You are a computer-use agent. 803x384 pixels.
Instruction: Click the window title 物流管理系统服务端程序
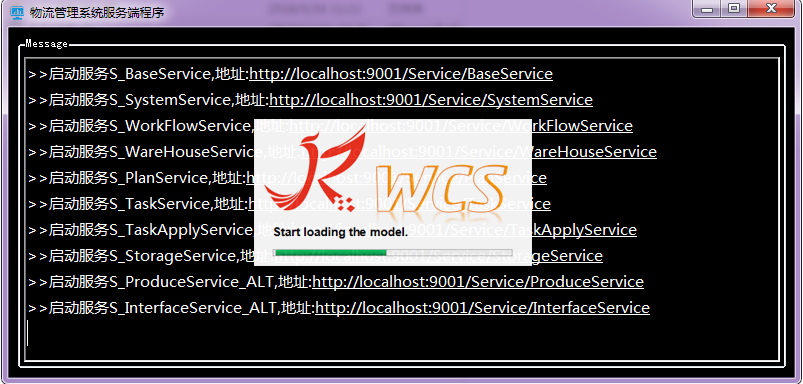[97, 13]
